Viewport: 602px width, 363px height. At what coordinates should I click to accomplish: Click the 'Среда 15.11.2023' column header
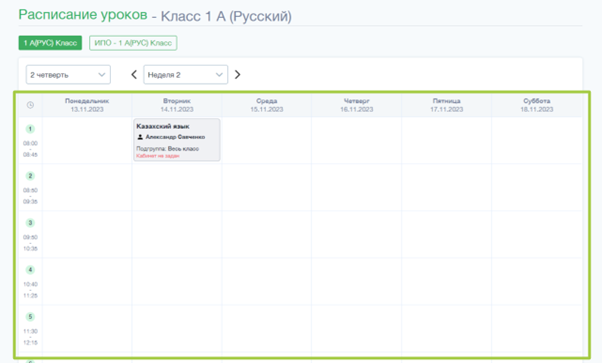coord(267,105)
